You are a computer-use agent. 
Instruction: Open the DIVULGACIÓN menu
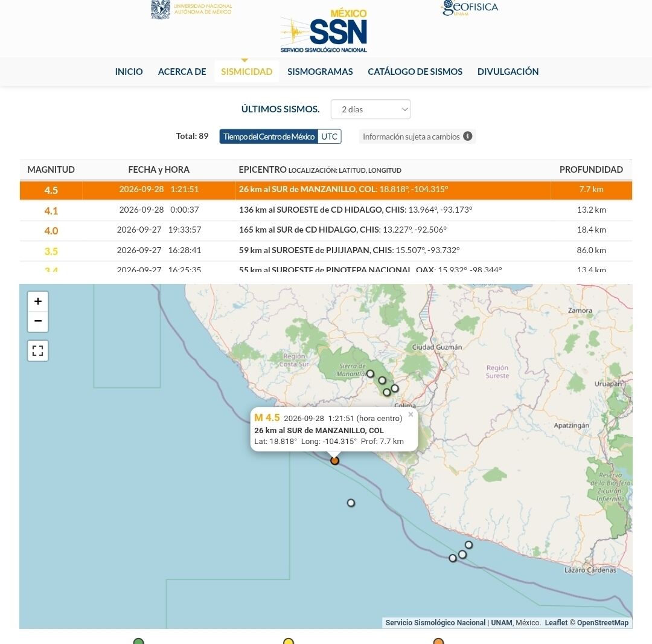[508, 71]
